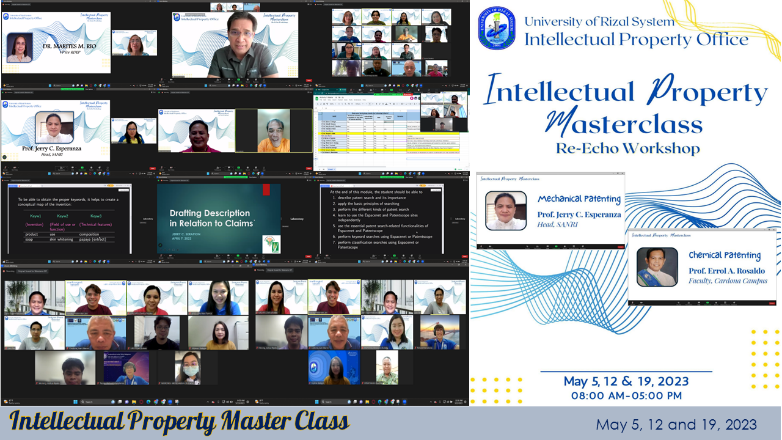
Task: Click the 'Intellectual Property Masterclass' heading
Action: (626, 106)
